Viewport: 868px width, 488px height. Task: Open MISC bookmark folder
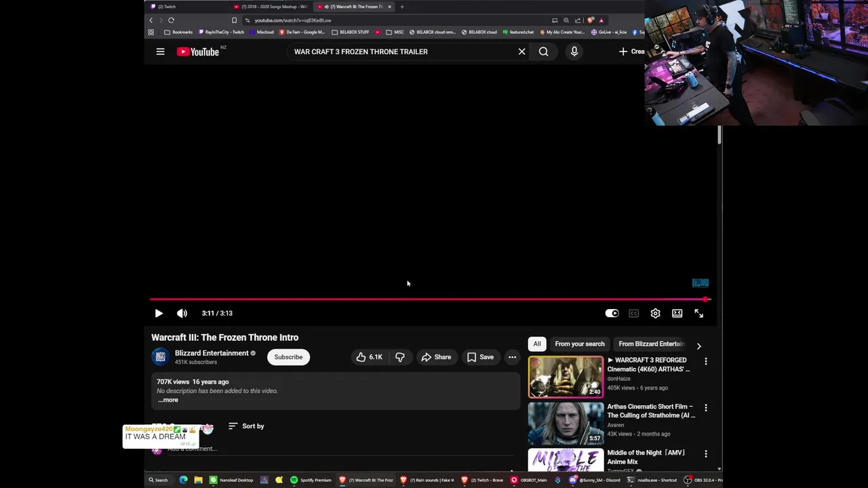[395, 32]
